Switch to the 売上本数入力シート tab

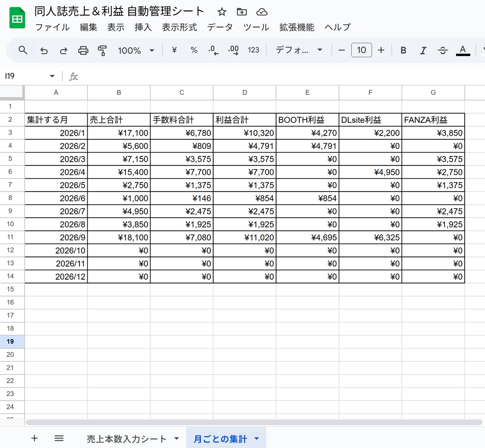tap(127, 439)
